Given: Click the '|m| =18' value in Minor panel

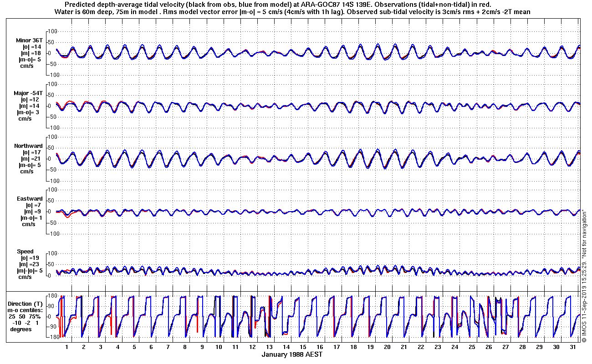Looking at the screenshot, I should coord(31,53).
